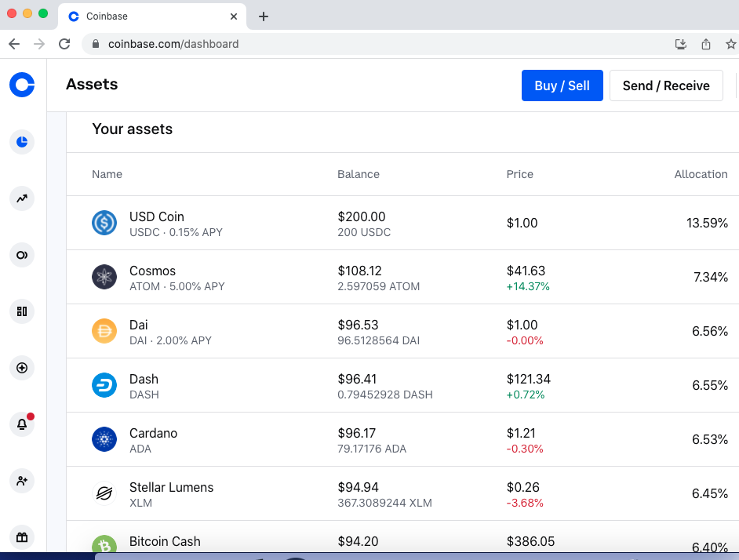Image resolution: width=739 pixels, height=560 pixels.
Task: Click the 6.53% Cardano allocation
Action: pos(710,440)
